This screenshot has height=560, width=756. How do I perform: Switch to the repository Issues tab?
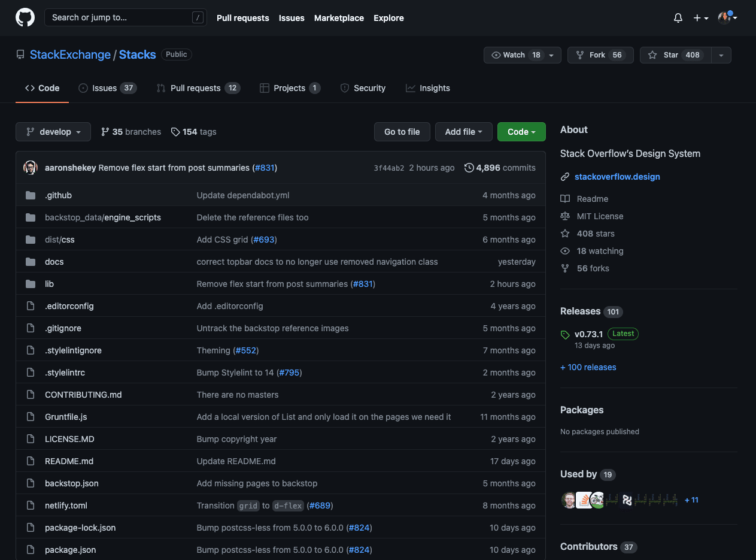[x=108, y=88]
